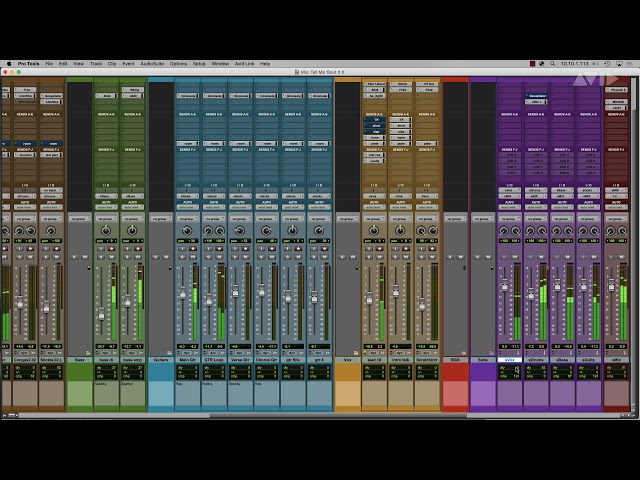Click the first insert slot on Main Gtr
This screenshot has width=640, height=480.
[187, 96]
